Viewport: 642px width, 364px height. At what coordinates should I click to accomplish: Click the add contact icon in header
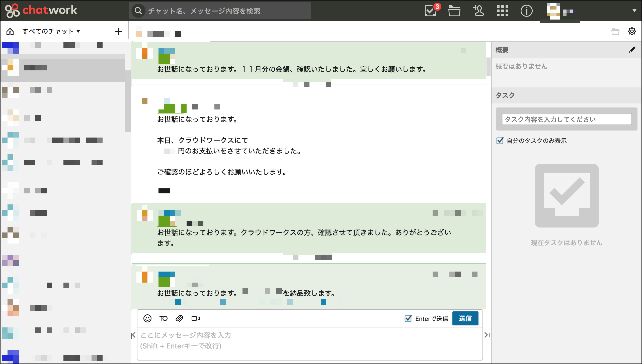(478, 11)
